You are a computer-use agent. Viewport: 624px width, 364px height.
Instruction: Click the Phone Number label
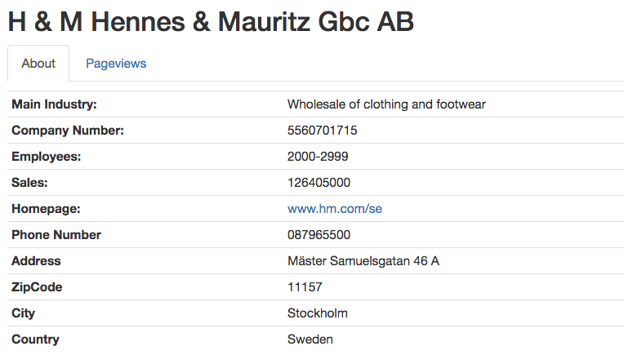(56, 235)
